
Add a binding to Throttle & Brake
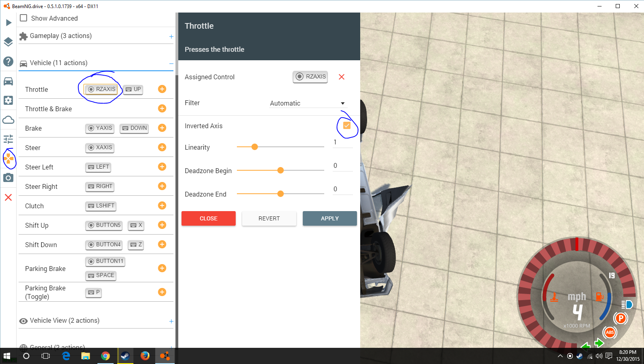[x=162, y=108]
